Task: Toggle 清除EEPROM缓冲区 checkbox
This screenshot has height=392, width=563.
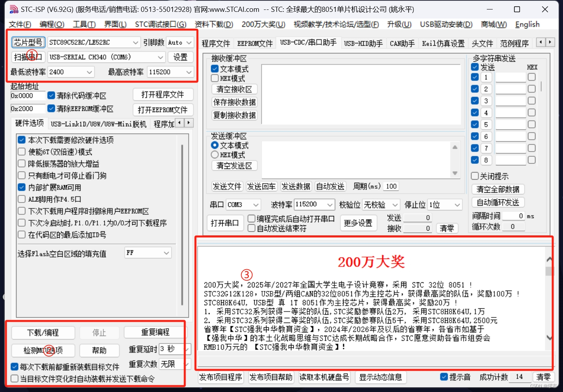Action: 51,109
